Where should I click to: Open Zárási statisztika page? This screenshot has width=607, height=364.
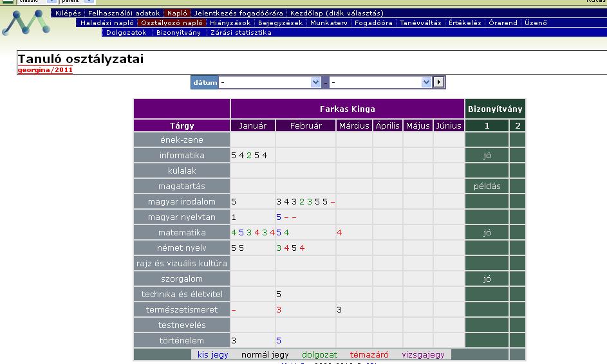click(241, 33)
